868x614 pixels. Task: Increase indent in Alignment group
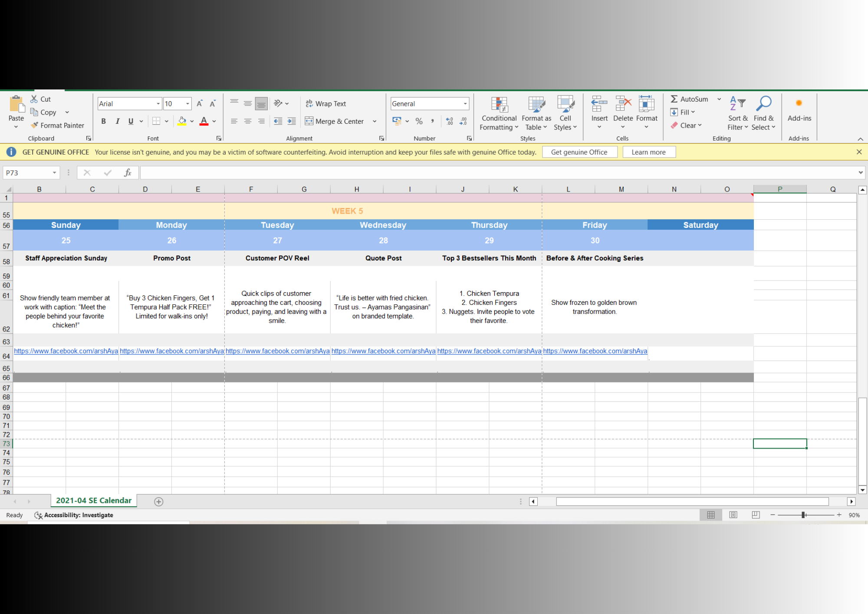point(292,121)
